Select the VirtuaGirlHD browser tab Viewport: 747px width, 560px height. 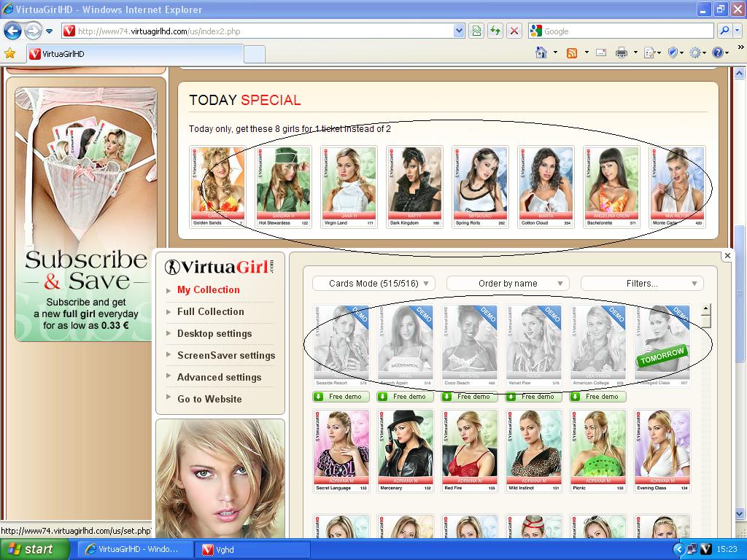coord(136,54)
